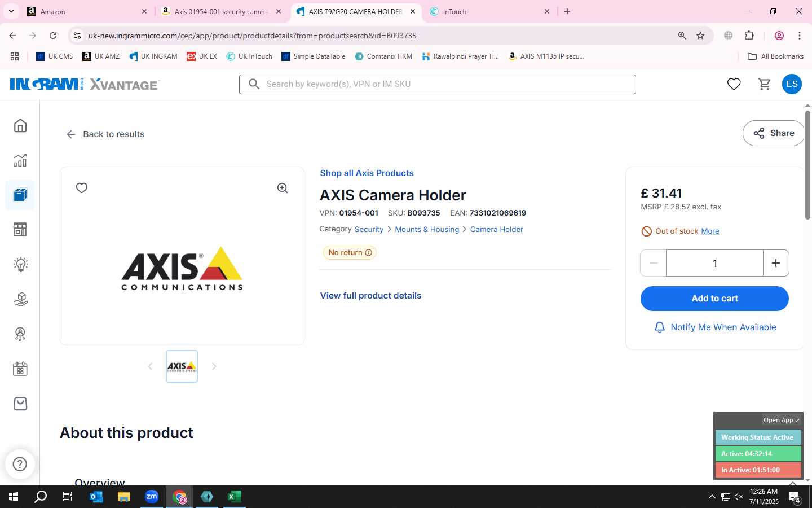Reload the page in the browser

point(53,36)
